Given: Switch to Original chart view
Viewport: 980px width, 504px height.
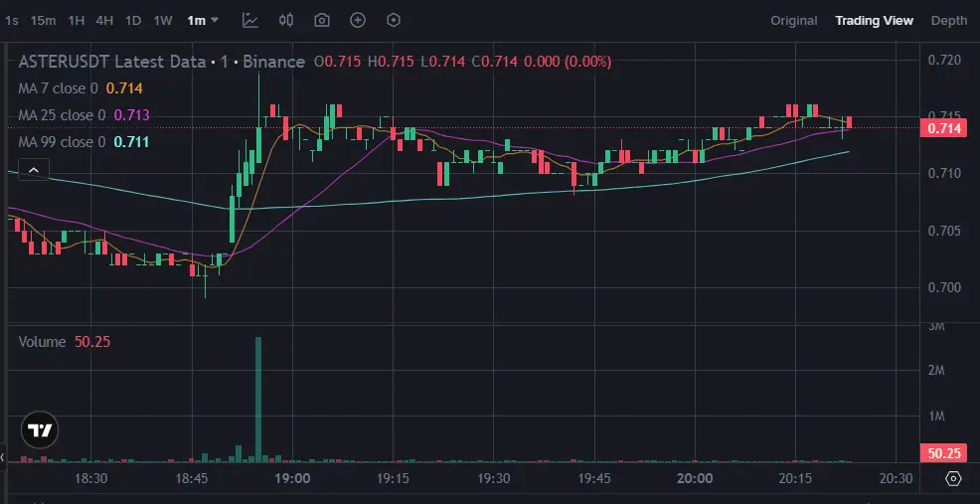Looking at the screenshot, I should tap(794, 21).
